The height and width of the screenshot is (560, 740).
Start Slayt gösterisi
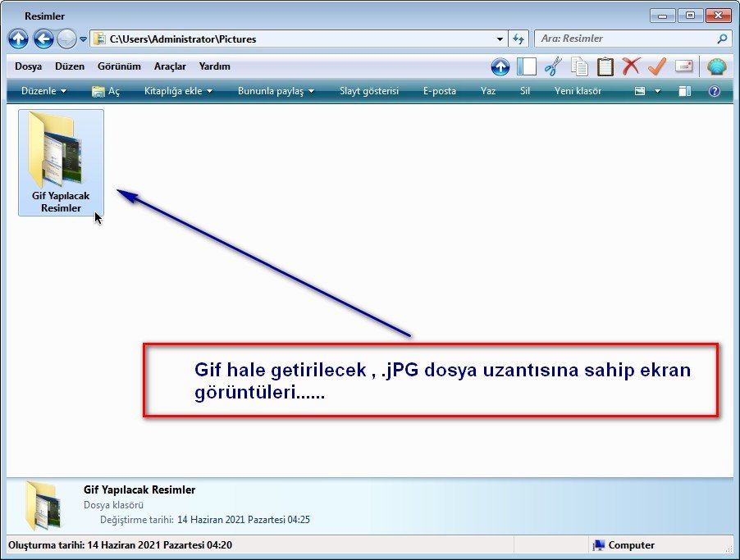click(369, 91)
